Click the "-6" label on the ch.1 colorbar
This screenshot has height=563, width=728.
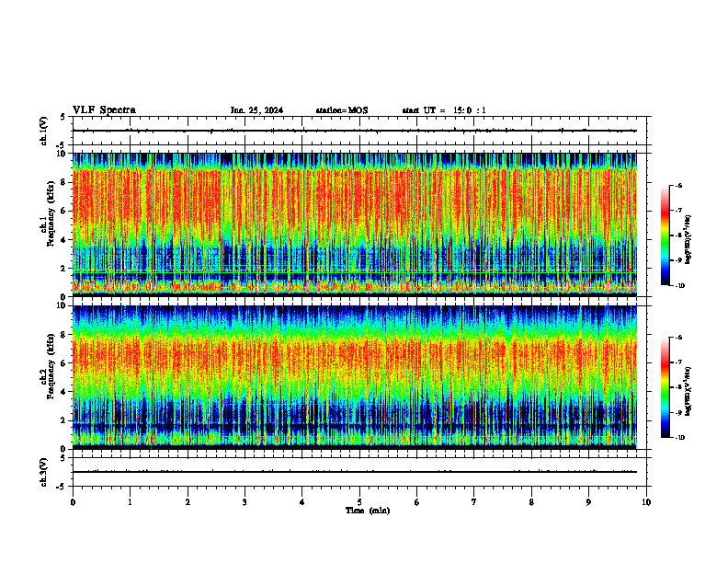point(677,185)
